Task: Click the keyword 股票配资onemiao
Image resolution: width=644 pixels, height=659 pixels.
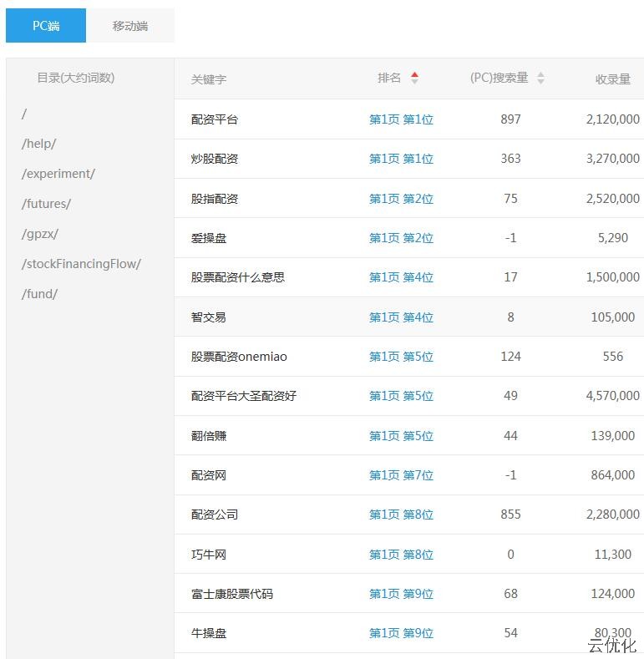Action: (x=239, y=357)
